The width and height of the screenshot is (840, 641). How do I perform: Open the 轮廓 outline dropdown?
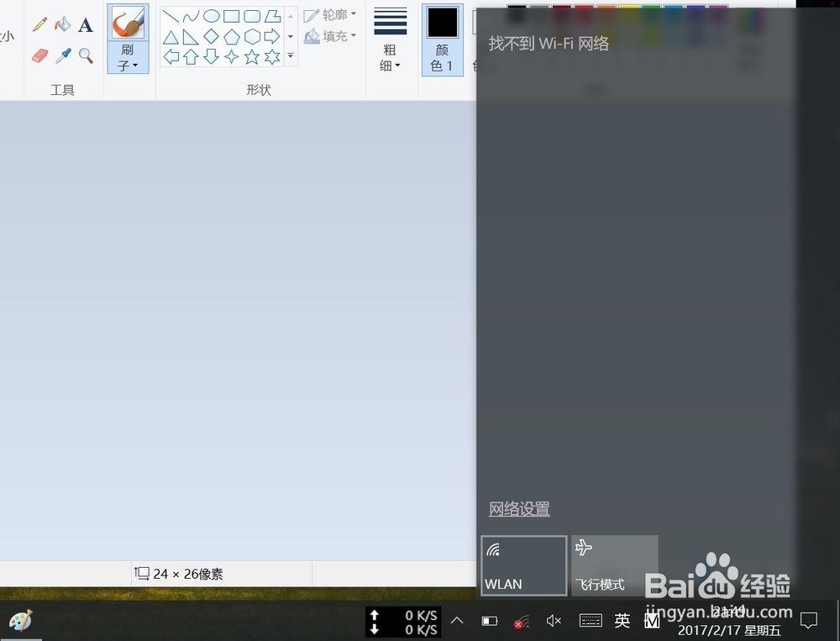[330, 15]
